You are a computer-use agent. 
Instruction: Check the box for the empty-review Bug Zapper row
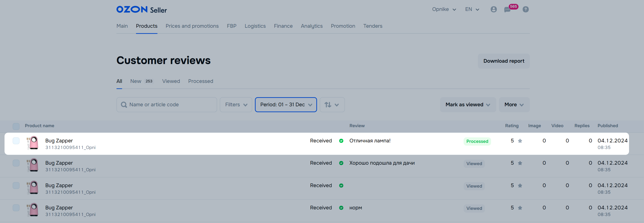[x=16, y=185]
